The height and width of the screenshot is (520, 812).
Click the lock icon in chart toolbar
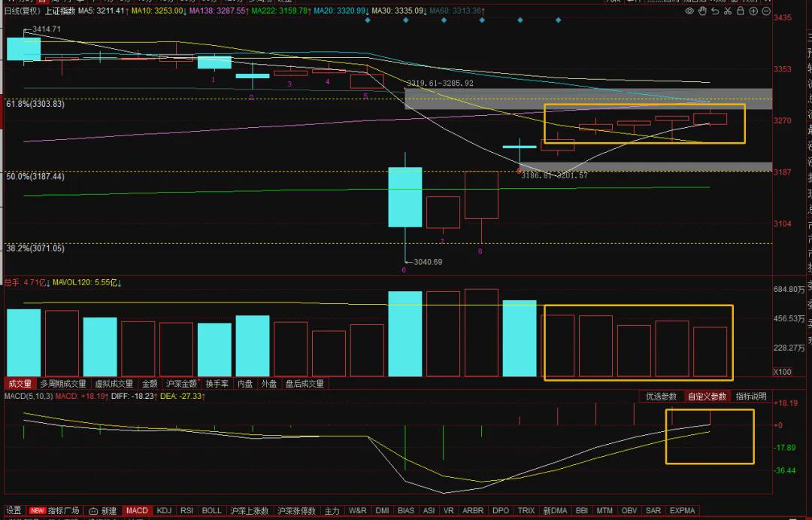[741, 11]
